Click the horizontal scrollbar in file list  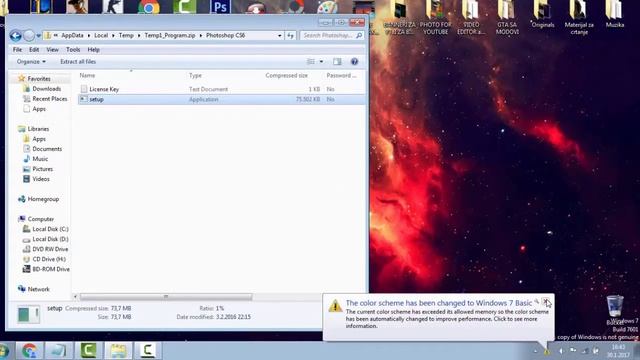point(166,297)
